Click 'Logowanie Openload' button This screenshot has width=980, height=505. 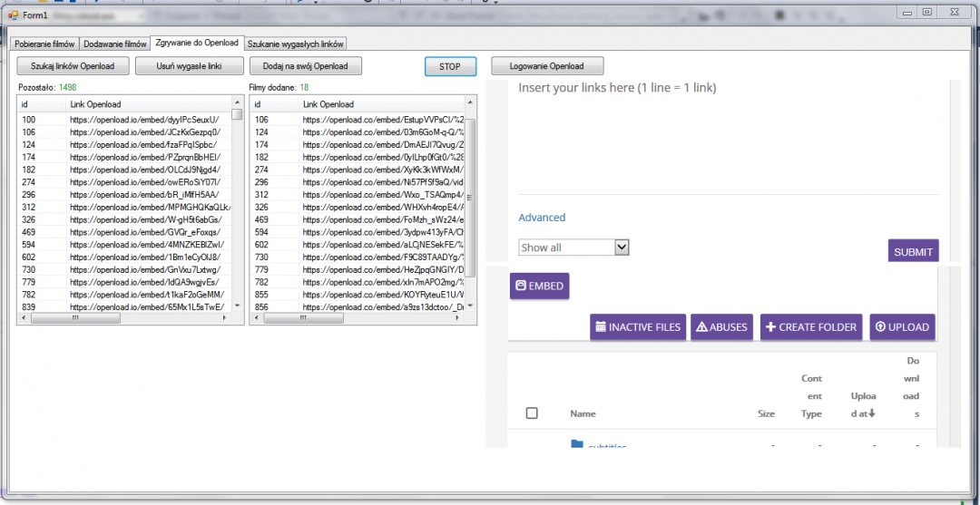[547, 66]
